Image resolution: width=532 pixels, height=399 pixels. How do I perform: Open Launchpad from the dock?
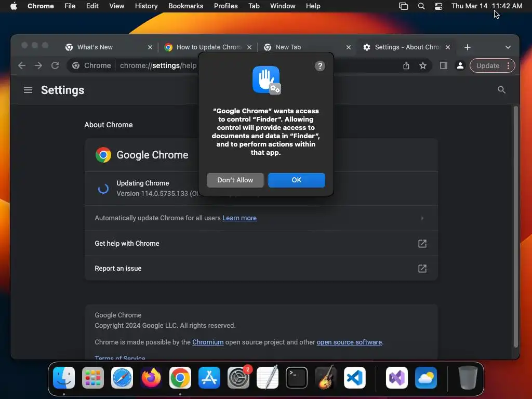point(93,378)
